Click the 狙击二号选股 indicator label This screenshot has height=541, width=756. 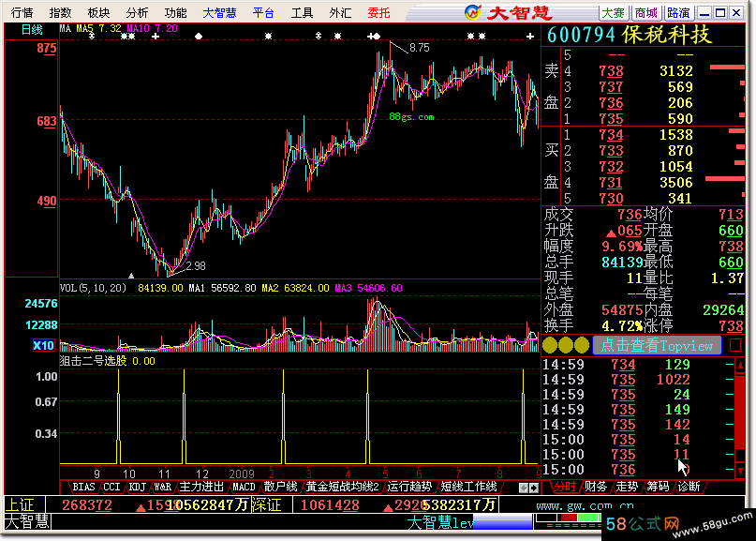click(x=93, y=361)
